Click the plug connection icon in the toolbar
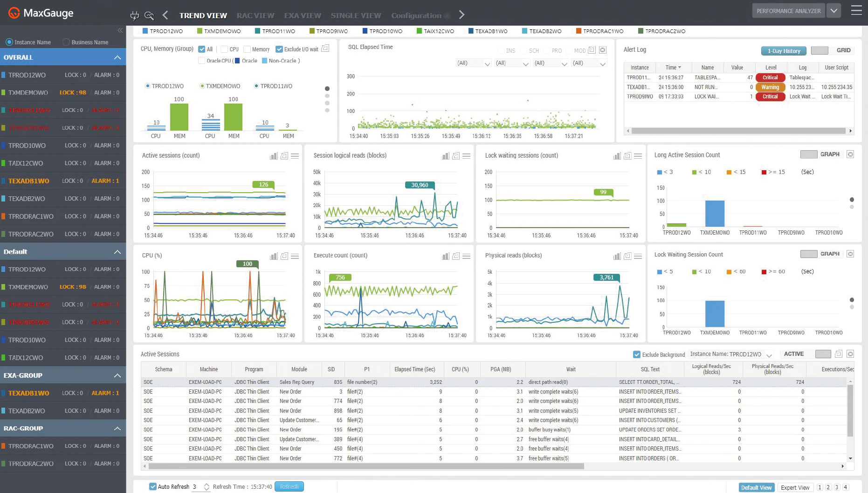Viewport: 868px width, 493px height. pos(135,15)
